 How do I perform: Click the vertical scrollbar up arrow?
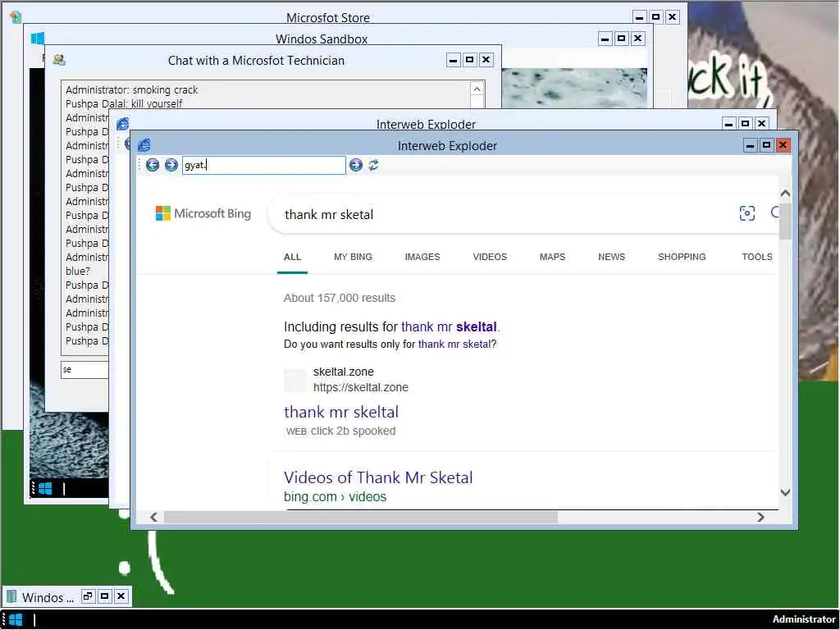(x=785, y=194)
